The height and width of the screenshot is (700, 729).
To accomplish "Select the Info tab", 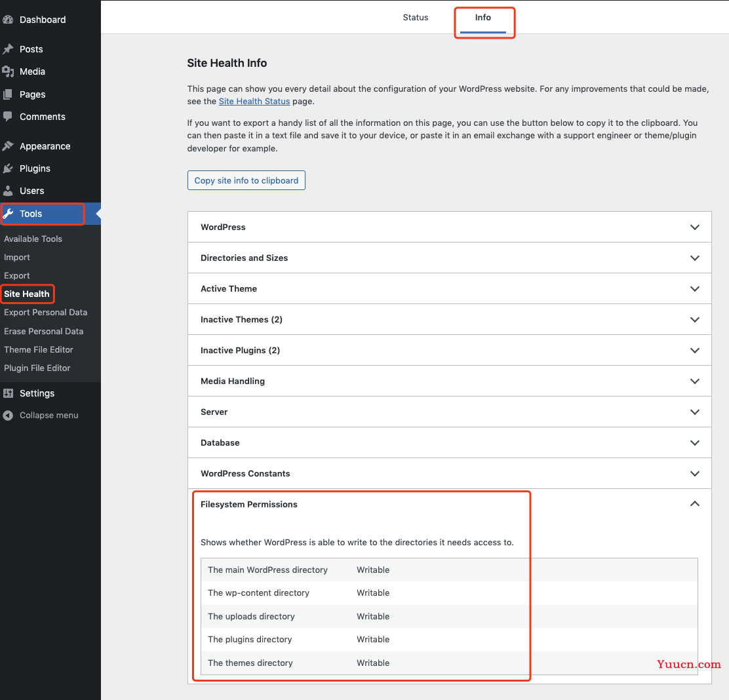I will click(483, 18).
